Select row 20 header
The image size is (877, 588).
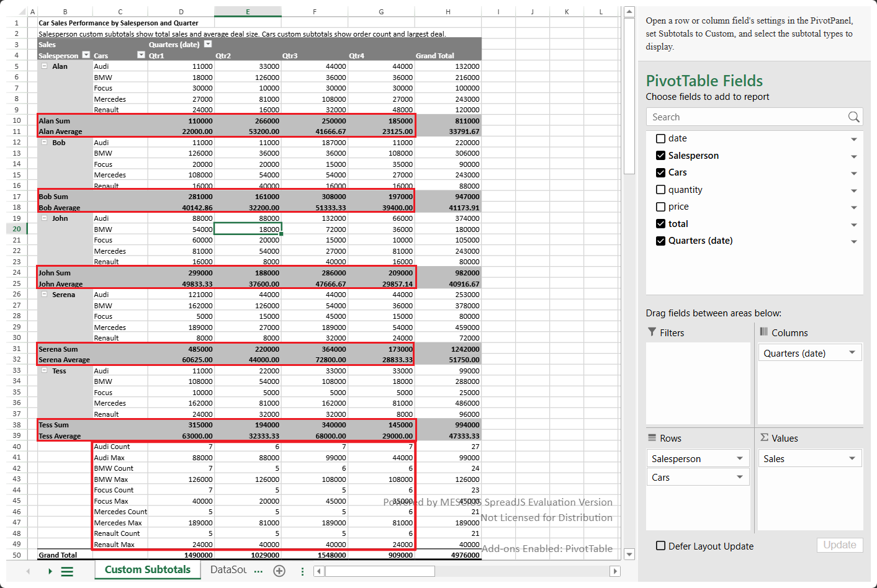[17, 229]
